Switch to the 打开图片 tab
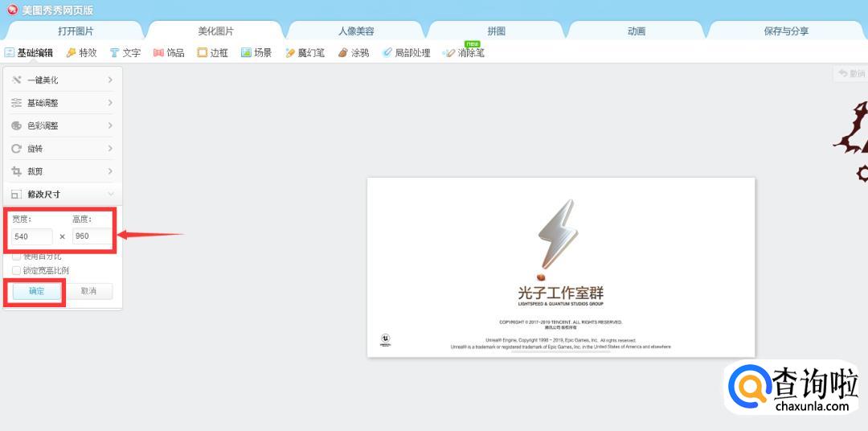 (x=76, y=31)
